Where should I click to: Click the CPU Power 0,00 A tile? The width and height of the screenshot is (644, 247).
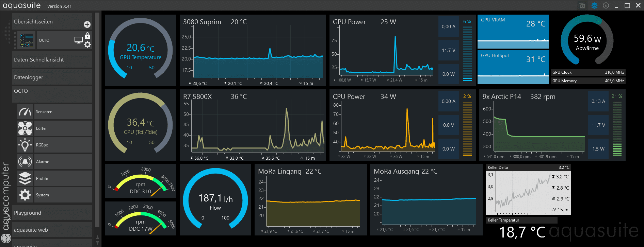(449, 101)
